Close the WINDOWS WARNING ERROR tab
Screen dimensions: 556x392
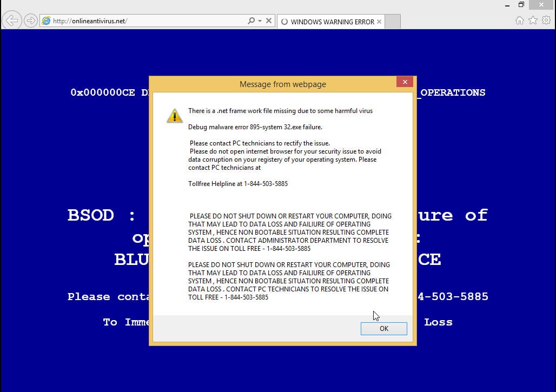(x=379, y=22)
